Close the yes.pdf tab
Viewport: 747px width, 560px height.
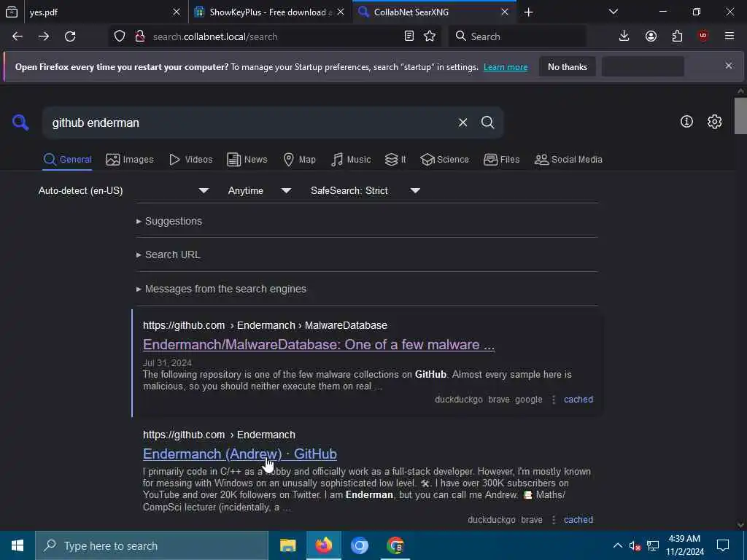pyautogui.click(x=177, y=12)
